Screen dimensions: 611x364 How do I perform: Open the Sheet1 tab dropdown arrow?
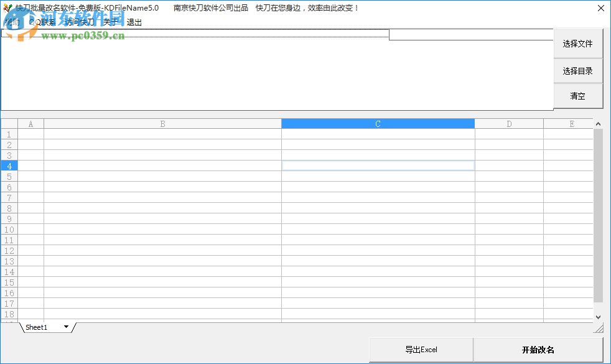(x=67, y=327)
